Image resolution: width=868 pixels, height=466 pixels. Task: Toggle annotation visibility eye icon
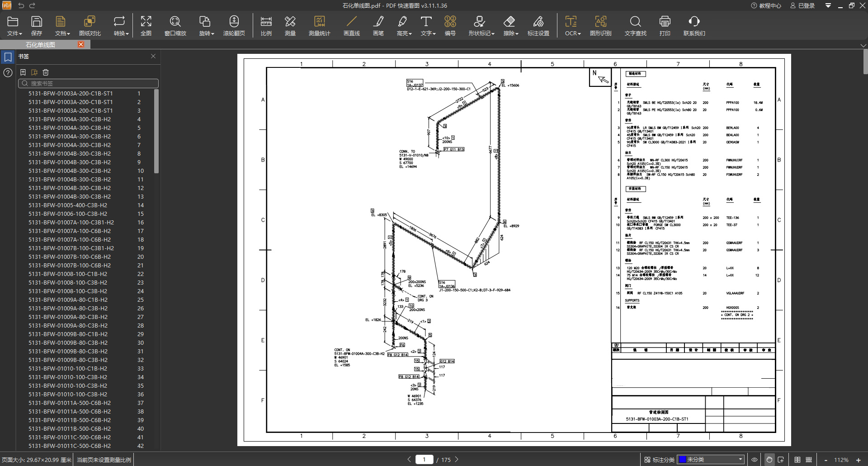(755, 460)
